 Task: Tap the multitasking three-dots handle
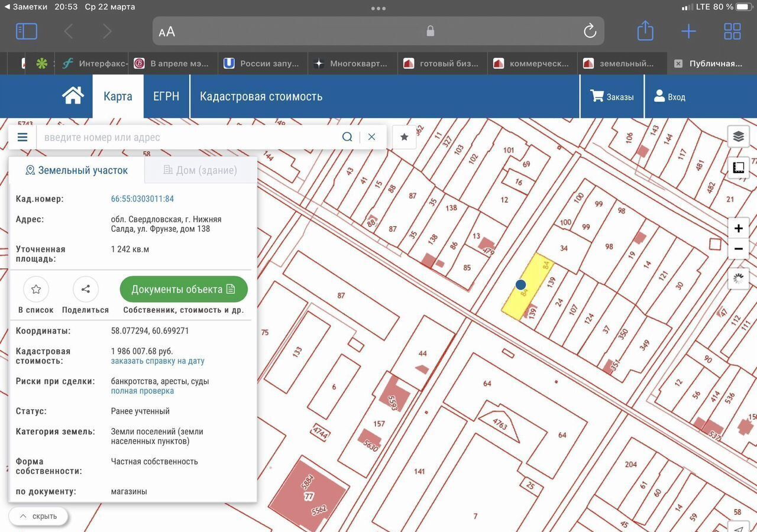coord(378,8)
